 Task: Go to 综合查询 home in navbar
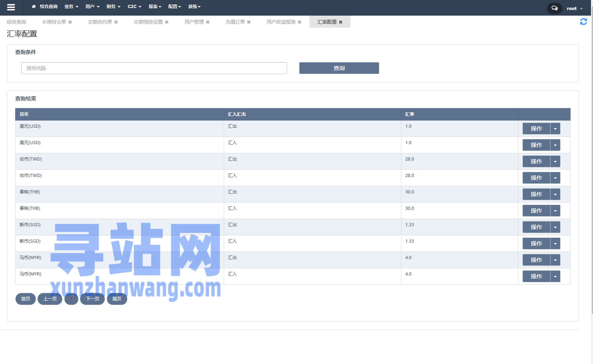click(45, 7)
